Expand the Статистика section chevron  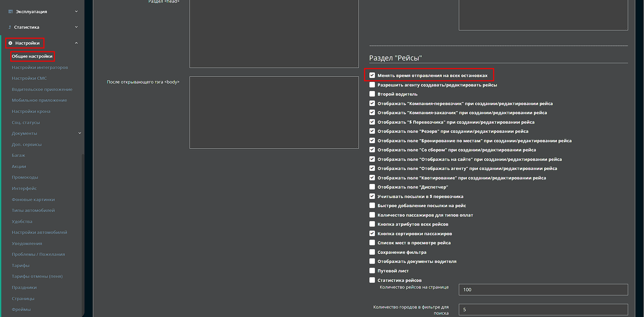76,27
